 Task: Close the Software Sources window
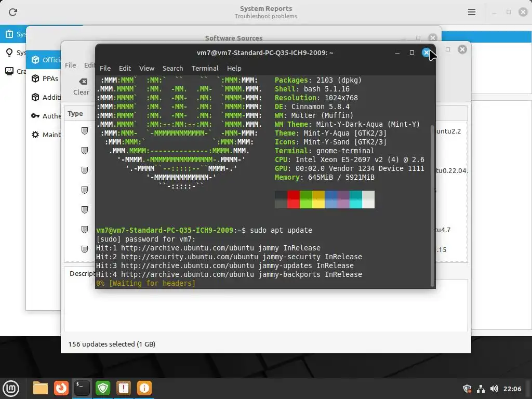pyautogui.click(x=432, y=37)
